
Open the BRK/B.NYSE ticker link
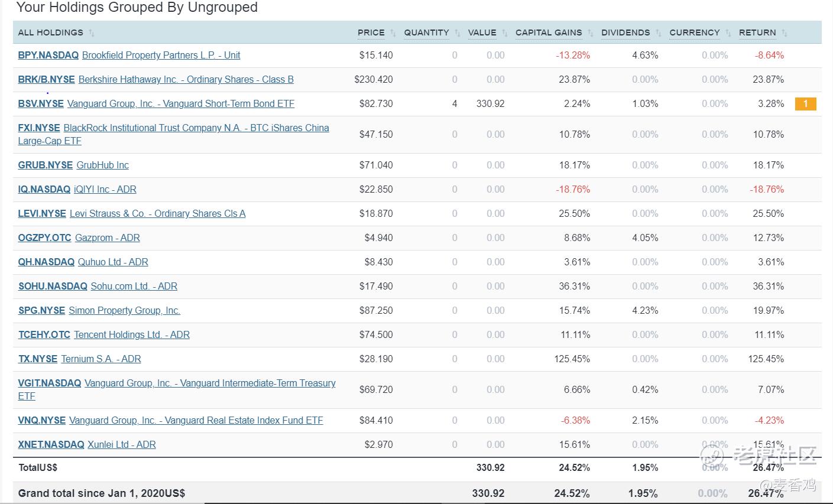[x=46, y=79]
